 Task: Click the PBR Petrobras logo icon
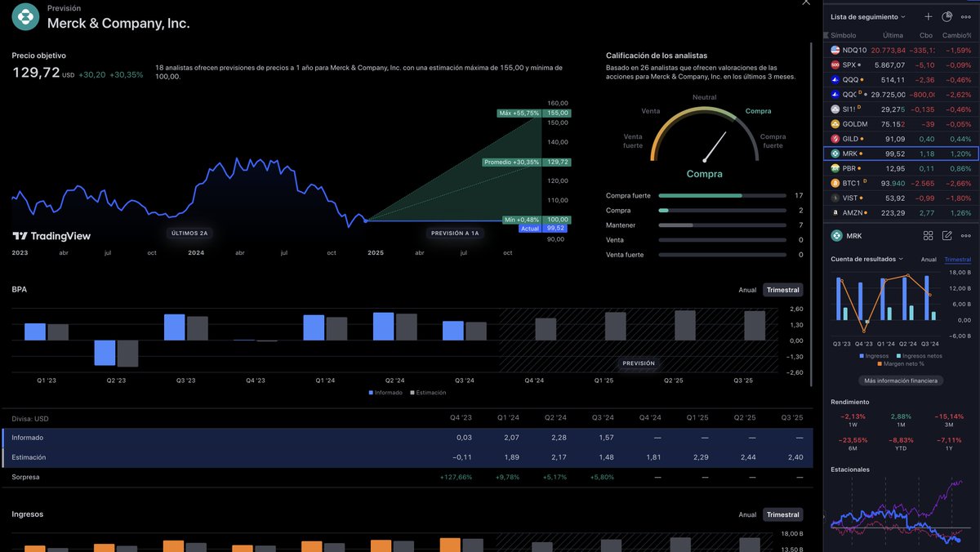click(835, 168)
